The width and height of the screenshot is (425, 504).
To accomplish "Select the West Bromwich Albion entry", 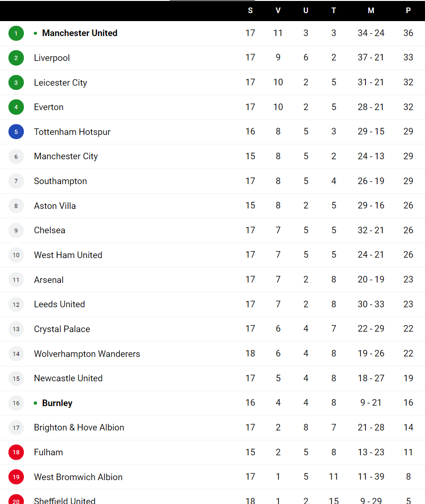I will [x=213, y=477].
